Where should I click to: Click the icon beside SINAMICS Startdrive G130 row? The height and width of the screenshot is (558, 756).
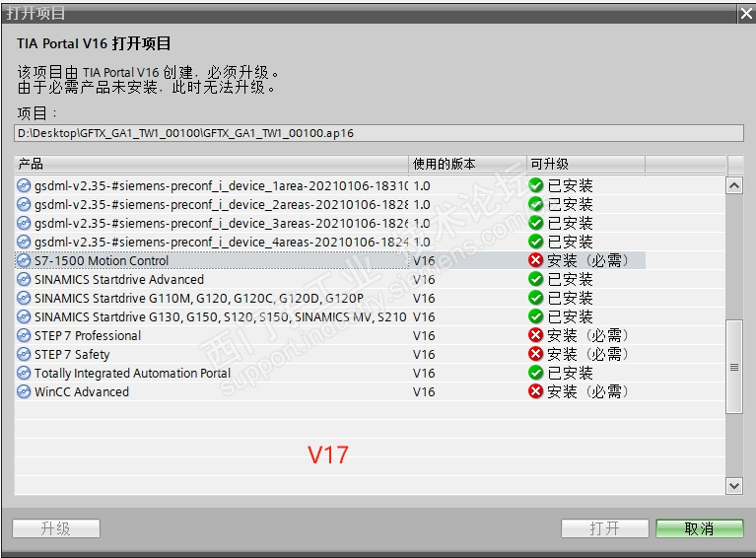pos(23,316)
